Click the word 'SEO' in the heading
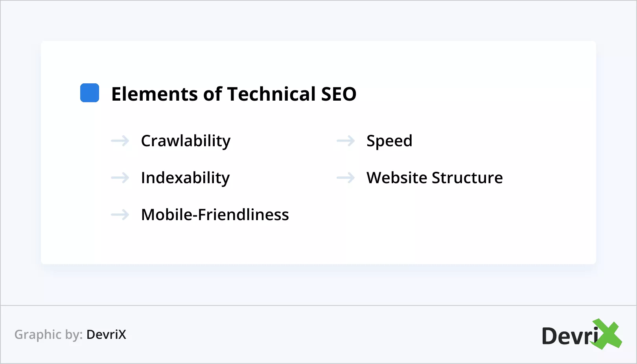The width and height of the screenshot is (637, 364). [339, 94]
